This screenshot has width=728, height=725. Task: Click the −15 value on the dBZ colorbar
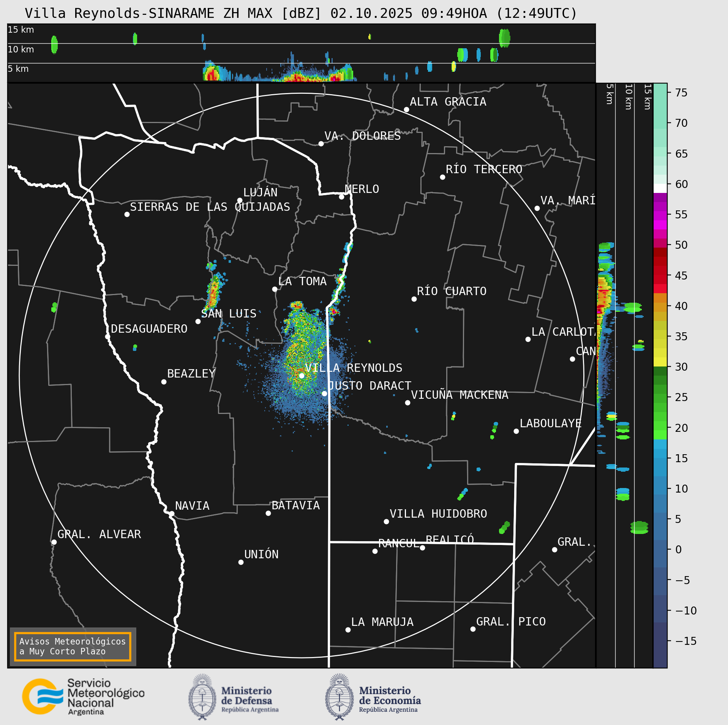pos(686,641)
